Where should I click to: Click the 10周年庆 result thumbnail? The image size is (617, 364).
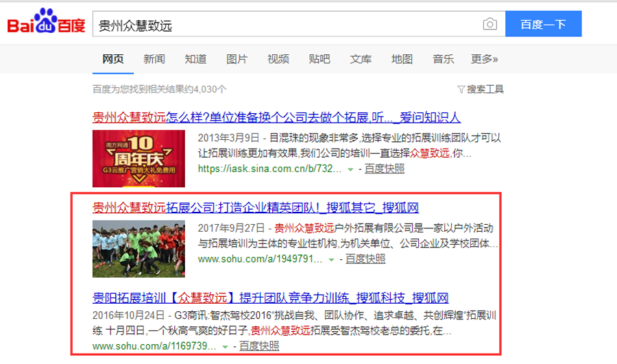tap(138, 158)
